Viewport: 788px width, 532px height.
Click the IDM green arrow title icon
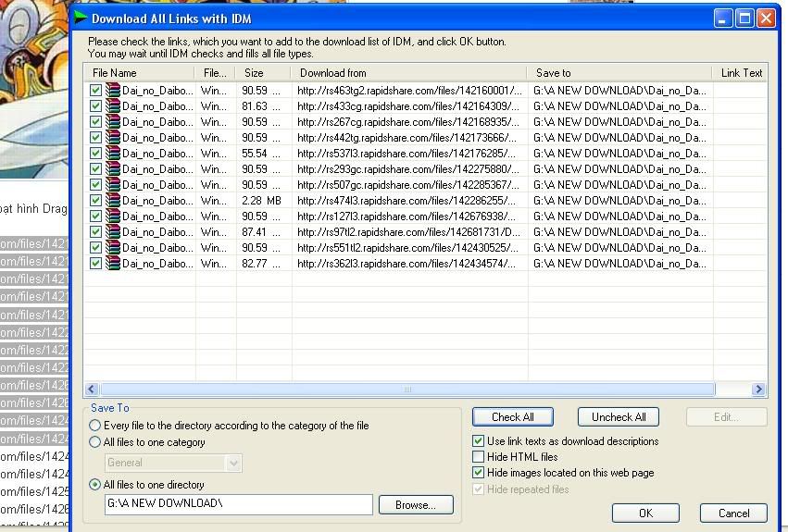tap(81, 19)
